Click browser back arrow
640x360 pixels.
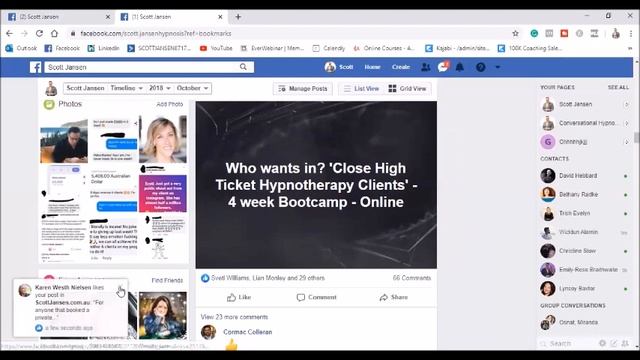click(x=9, y=33)
